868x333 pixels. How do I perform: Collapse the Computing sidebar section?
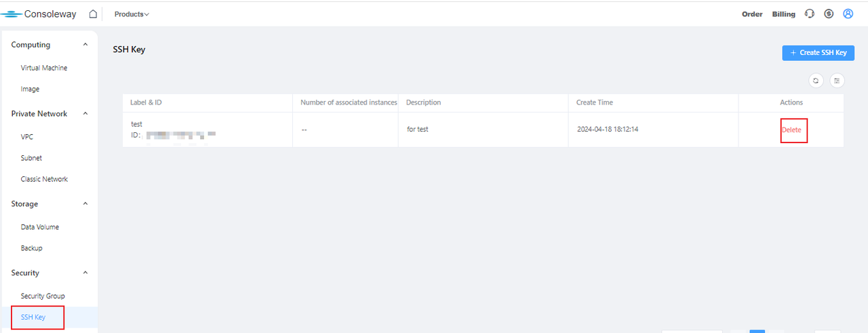(x=85, y=45)
